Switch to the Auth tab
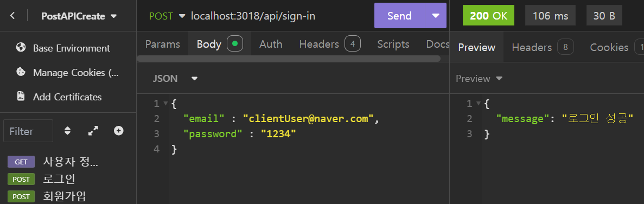Screen dimensions: 644x204 (271, 44)
